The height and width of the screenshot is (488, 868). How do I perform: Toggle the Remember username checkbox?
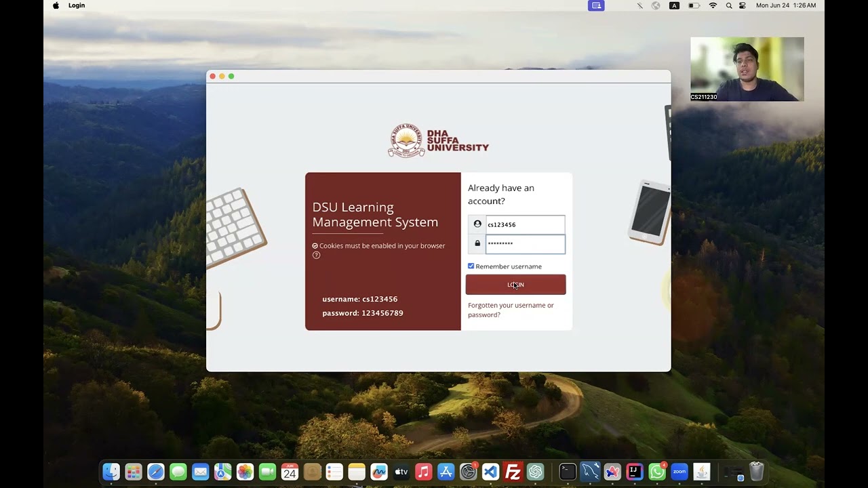click(x=471, y=266)
